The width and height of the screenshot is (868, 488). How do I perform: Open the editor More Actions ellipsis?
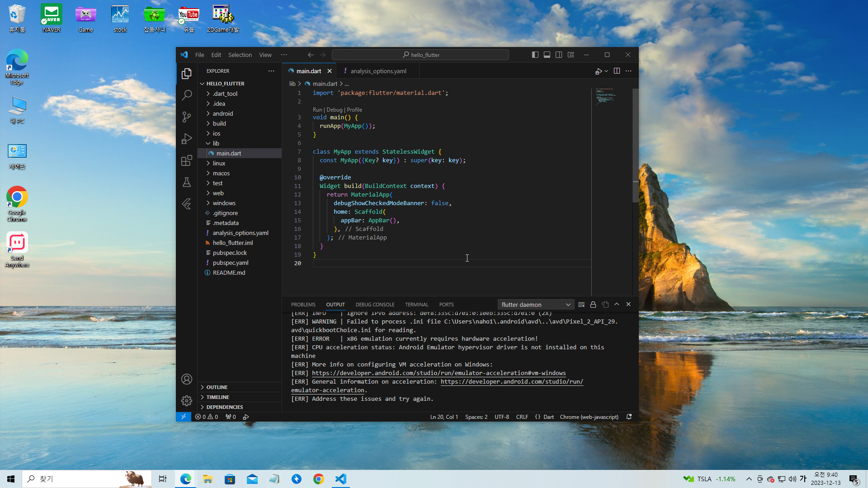[628, 71]
